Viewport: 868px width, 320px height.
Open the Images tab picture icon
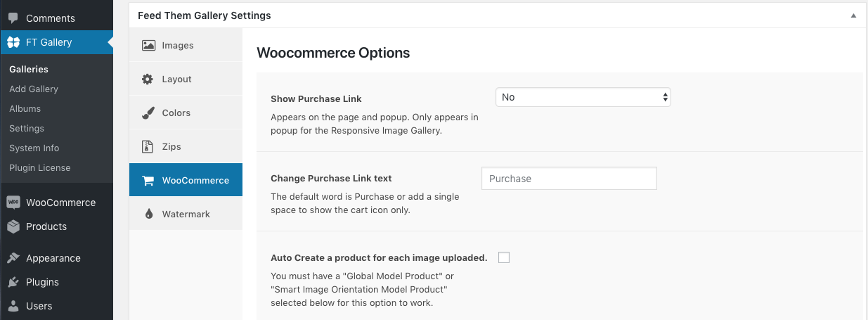pyautogui.click(x=148, y=45)
